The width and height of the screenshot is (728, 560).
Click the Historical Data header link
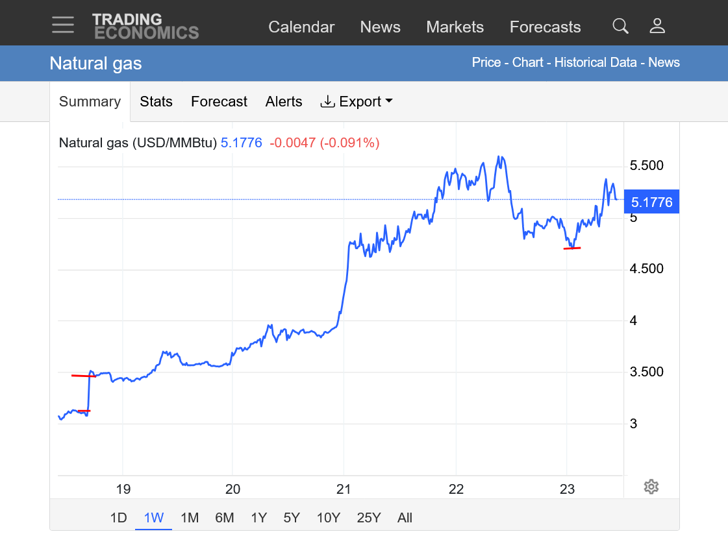click(597, 63)
